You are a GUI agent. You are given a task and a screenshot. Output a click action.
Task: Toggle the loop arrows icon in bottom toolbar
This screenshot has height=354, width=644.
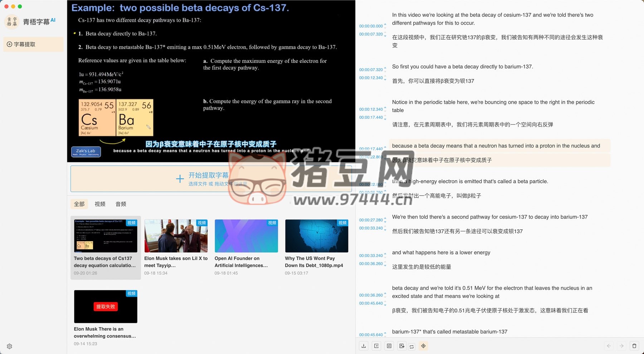click(x=412, y=346)
